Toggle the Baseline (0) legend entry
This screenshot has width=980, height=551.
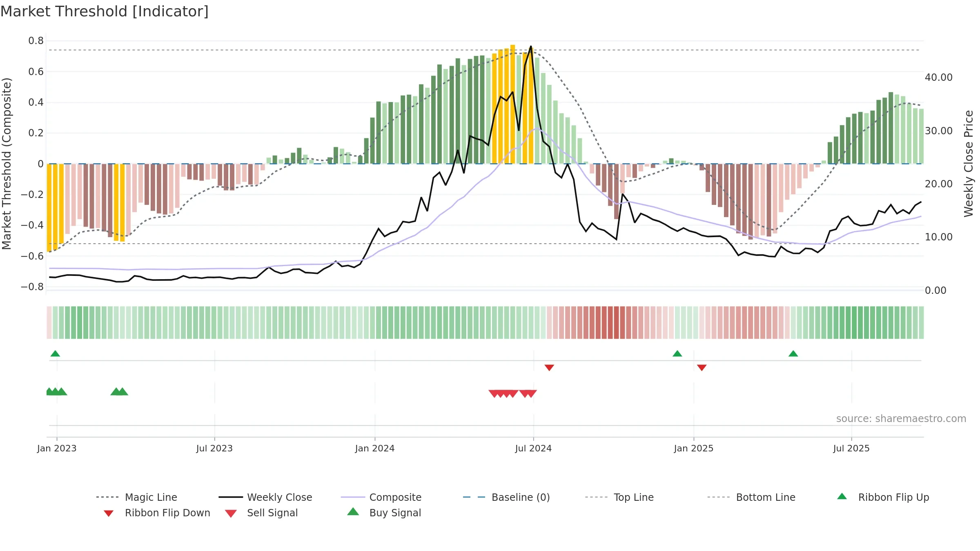[506, 497]
